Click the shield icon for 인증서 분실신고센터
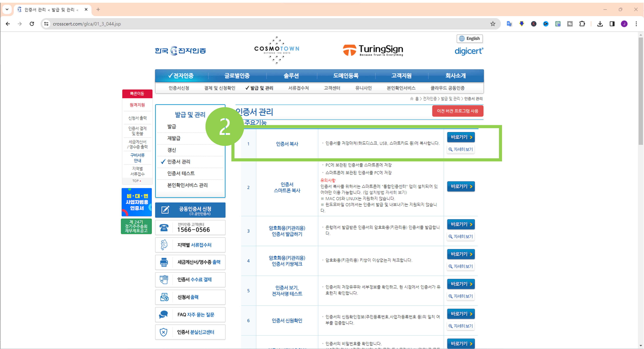The width and height of the screenshot is (644, 349). tap(163, 332)
